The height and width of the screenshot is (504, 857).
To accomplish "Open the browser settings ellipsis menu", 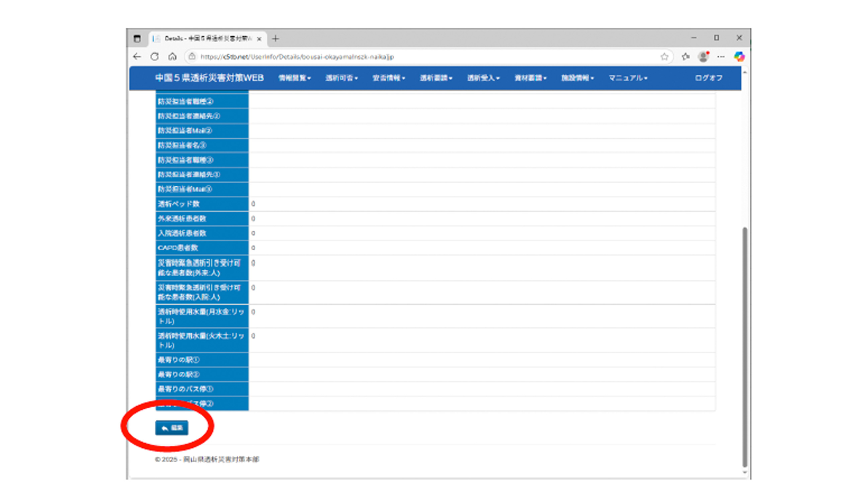I will (x=721, y=57).
